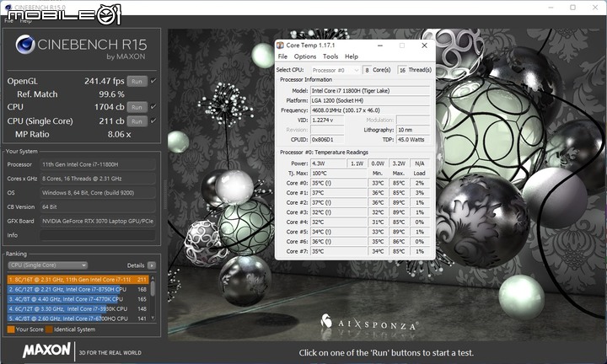Click the Core #0 temperature reading
607x364 pixels.
339,183
